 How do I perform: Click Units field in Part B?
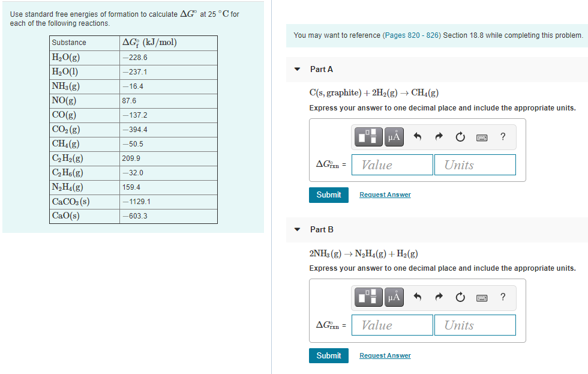[475, 325]
